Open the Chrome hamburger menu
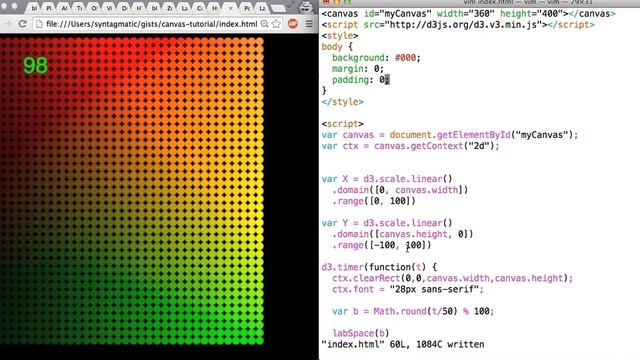The image size is (640, 360). 309,24
